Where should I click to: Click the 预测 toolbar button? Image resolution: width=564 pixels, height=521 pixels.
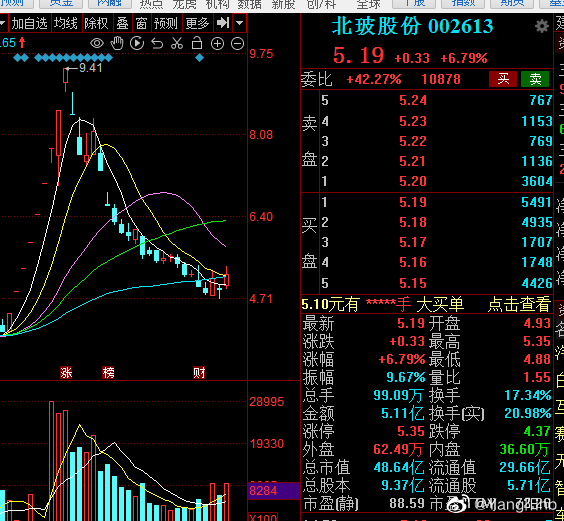coord(165,23)
